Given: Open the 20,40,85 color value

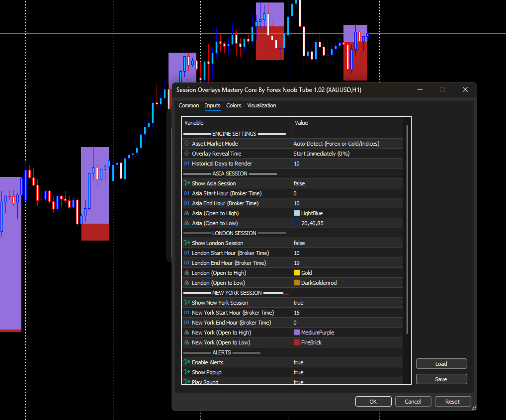Looking at the screenshot, I should coord(347,223).
